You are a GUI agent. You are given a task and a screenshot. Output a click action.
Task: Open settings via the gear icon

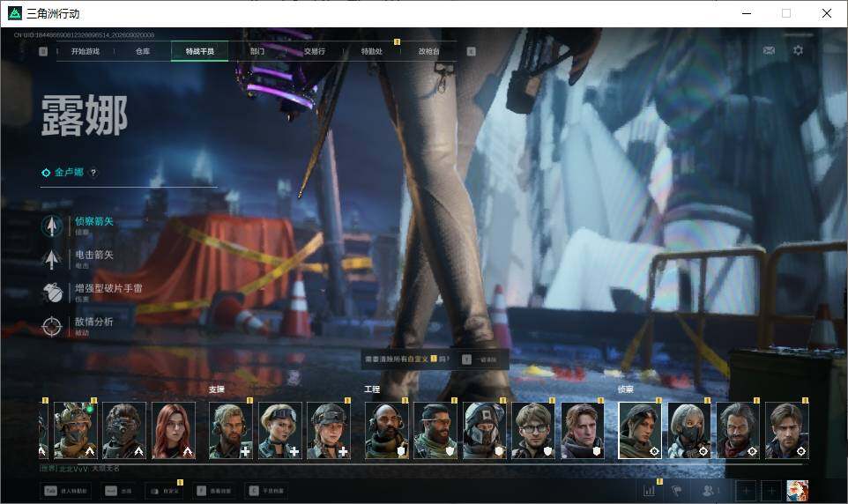pyautogui.click(x=798, y=50)
